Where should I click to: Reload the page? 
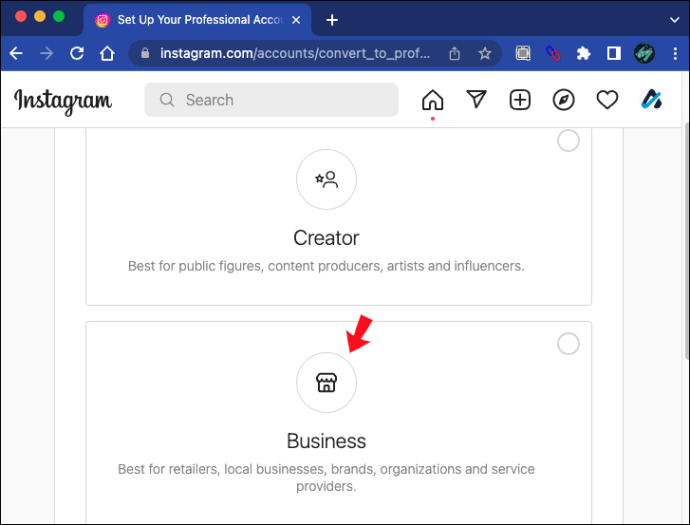pos(77,53)
